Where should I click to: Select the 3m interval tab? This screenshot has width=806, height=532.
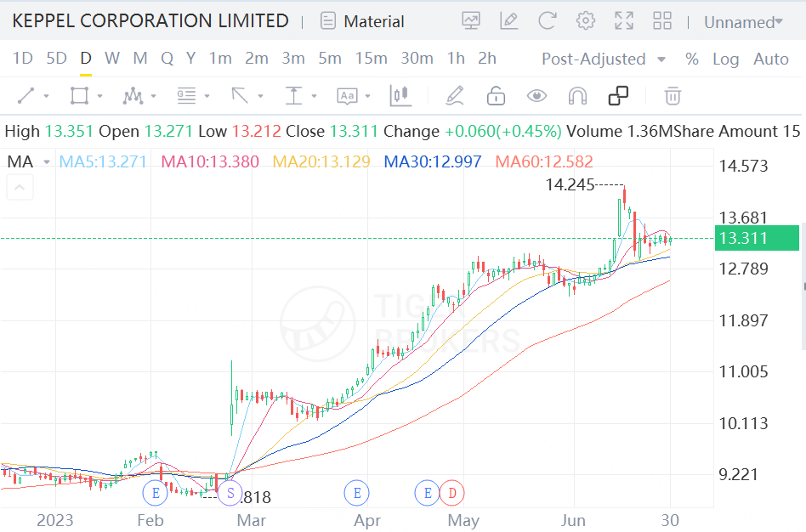[293, 59]
